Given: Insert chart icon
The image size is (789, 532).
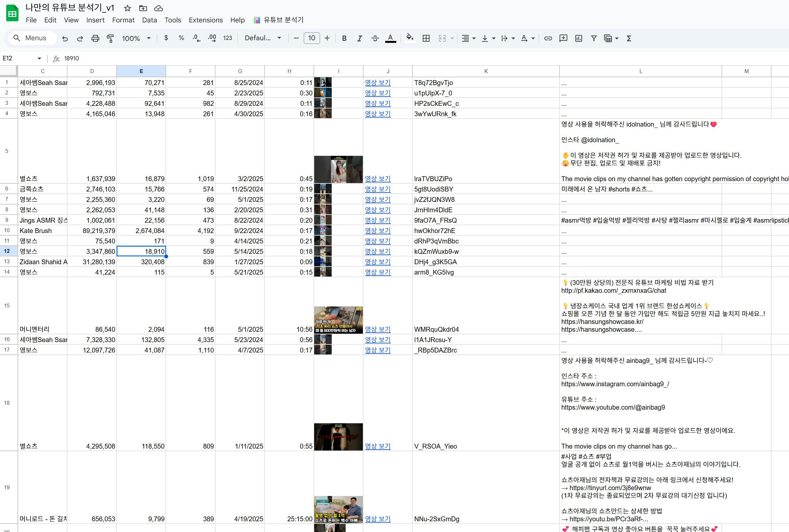Looking at the screenshot, I should (x=579, y=38).
